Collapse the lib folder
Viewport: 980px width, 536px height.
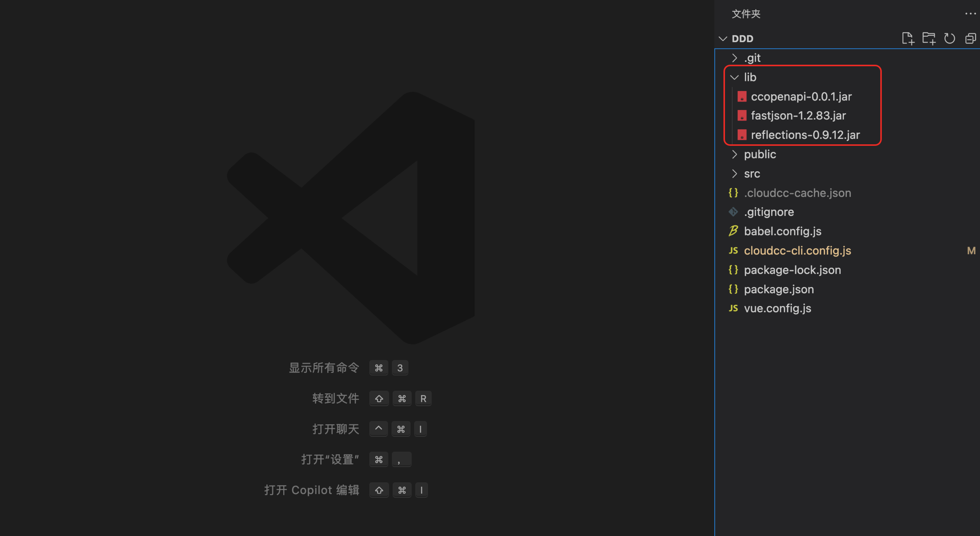pos(734,77)
